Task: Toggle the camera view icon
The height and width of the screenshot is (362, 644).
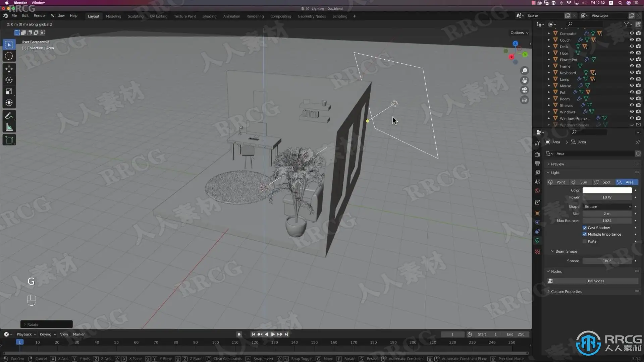Action: (x=524, y=90)
